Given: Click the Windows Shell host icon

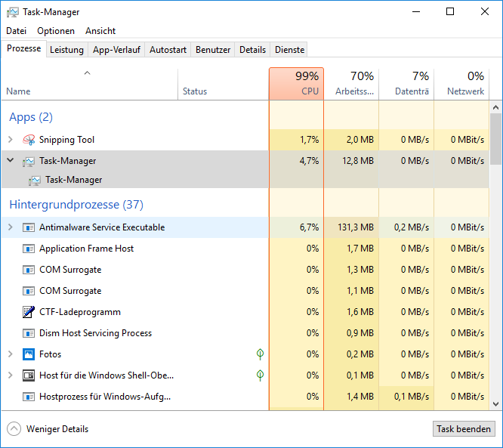Looking at the screenshot, I should (x=29, y=375).
